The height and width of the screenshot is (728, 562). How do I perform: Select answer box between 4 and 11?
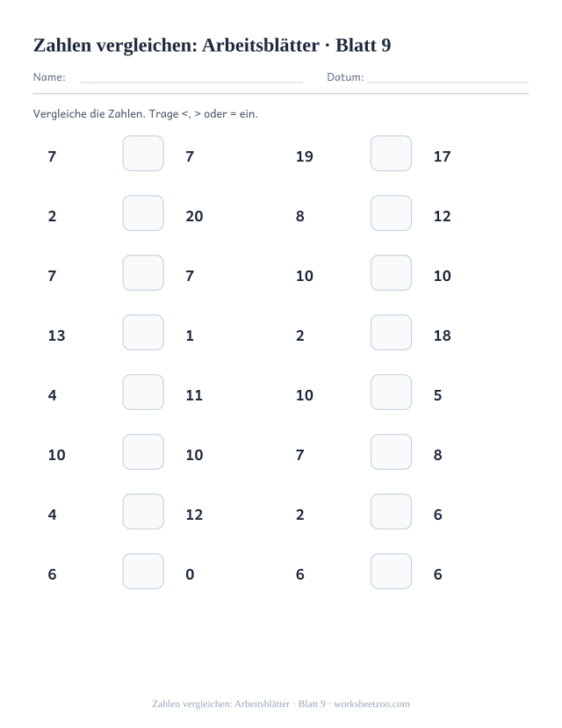(143, 393)
